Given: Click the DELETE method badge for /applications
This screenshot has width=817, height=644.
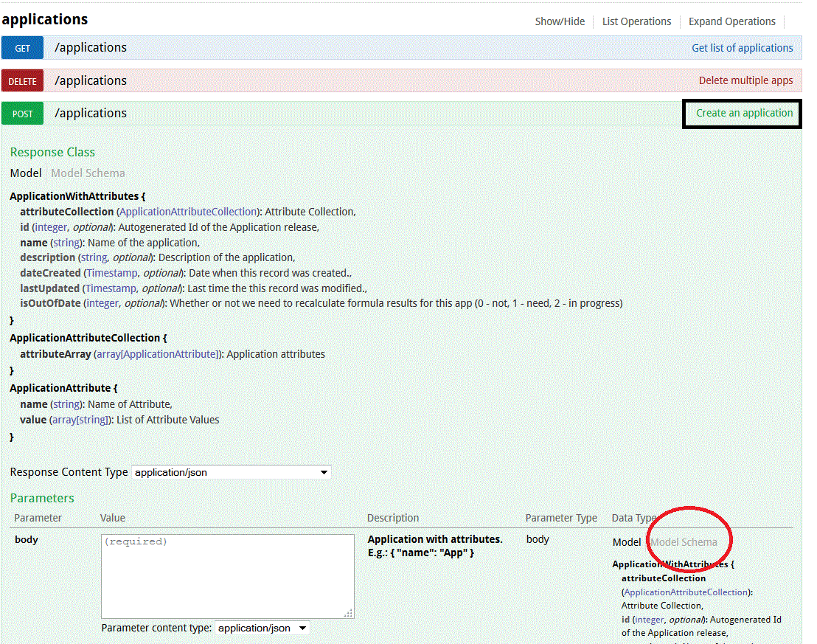Looking at the screenshot, I should pyautogui.click(x=22, y=80).
